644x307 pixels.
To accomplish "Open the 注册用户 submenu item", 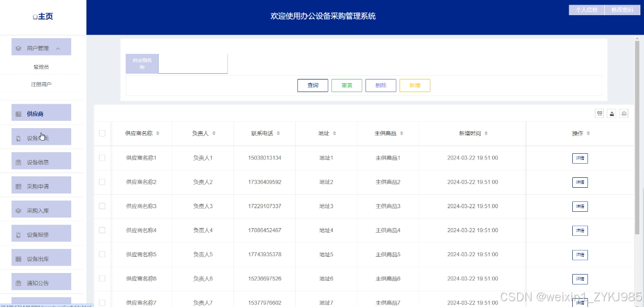I will [x=41, y=84].
